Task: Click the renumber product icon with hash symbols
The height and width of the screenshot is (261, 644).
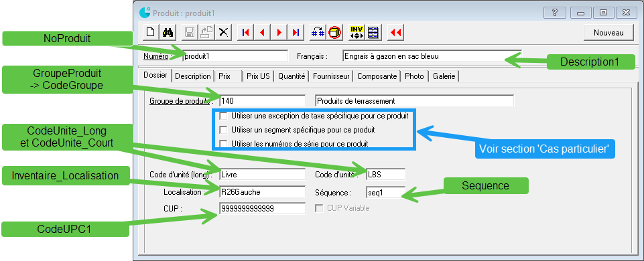Action: click(318, 33)
